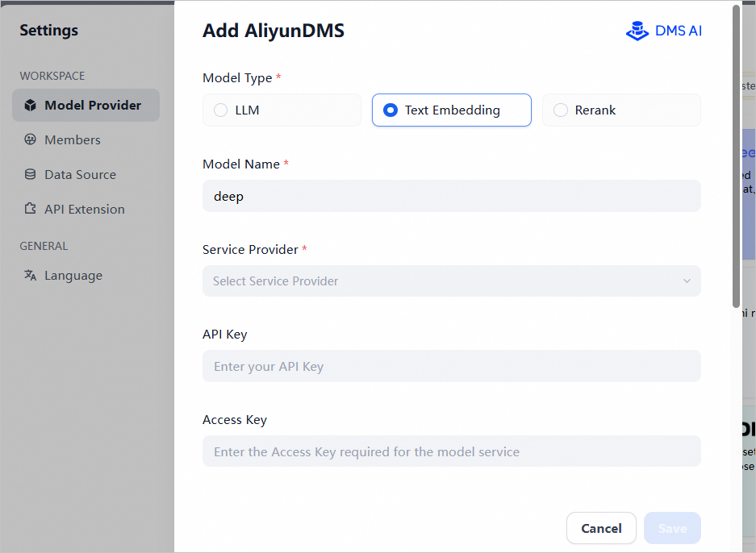Click the dialog vertical scrollbar thumb
The height and width of the screenshot is (553, 756).
[736, 156]
